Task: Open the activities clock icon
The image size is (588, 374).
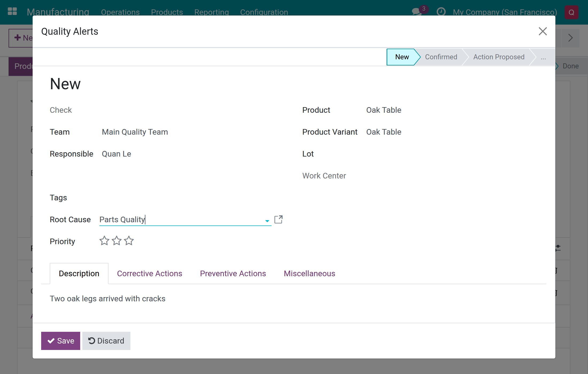Action: click(441, 12)
